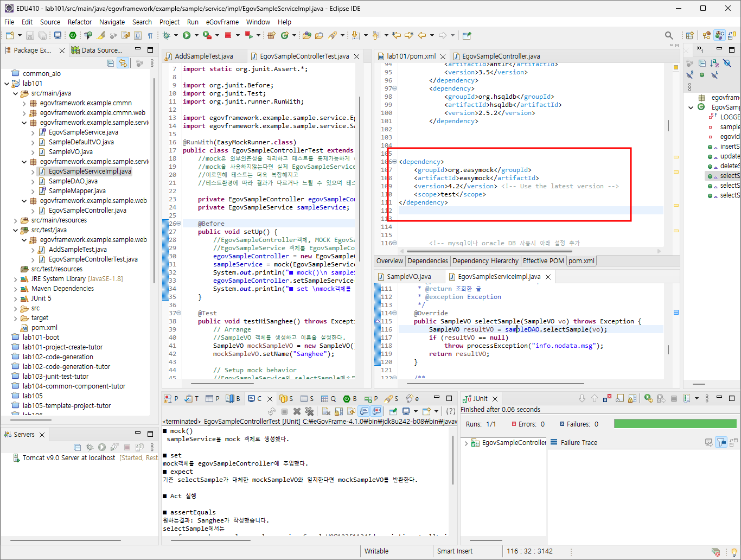This screenshot has height=560, width=741.
Task: Click Remove All Terminated Launches in Console
Action: tap(309, 411)
